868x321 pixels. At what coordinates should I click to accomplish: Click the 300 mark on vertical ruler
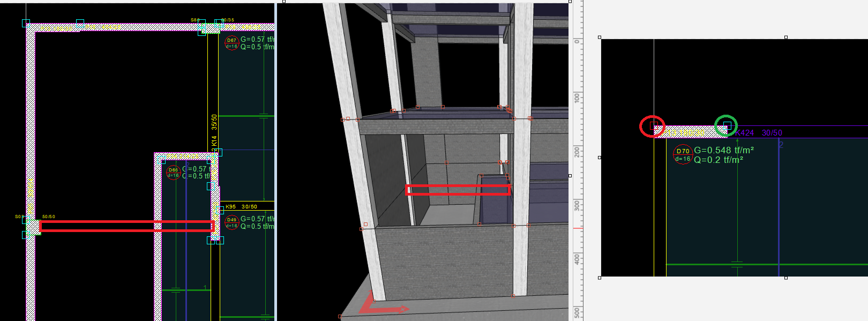[x=577, y=205]
